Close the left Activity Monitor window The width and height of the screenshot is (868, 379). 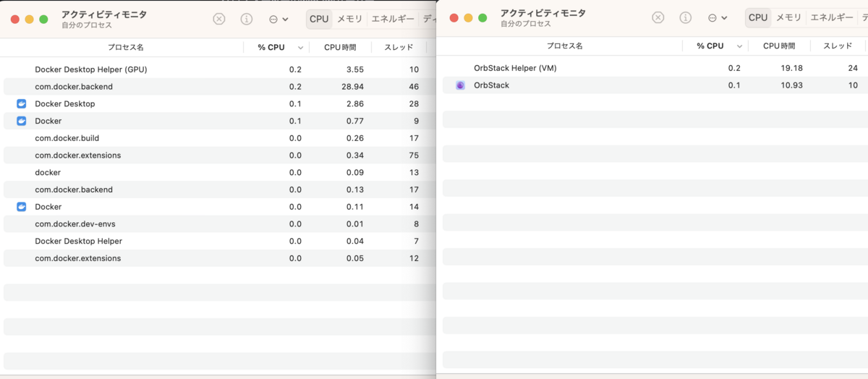[x=15, y=19]
